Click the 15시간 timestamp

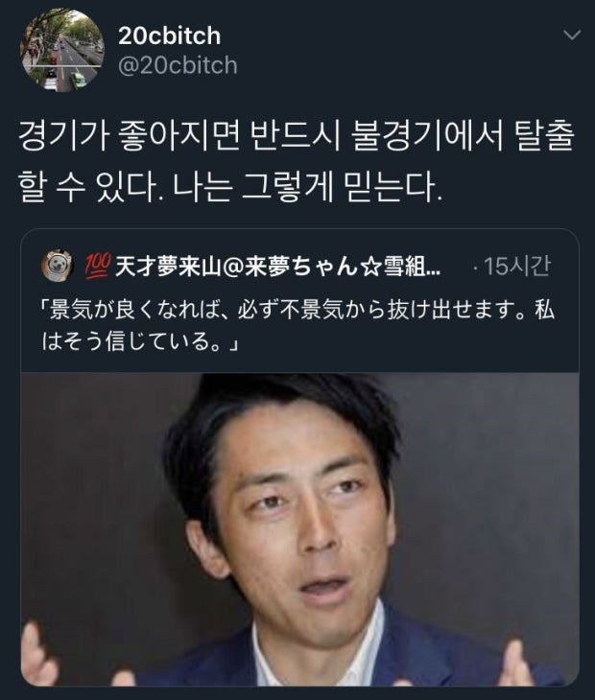click(x=517, y=267)
